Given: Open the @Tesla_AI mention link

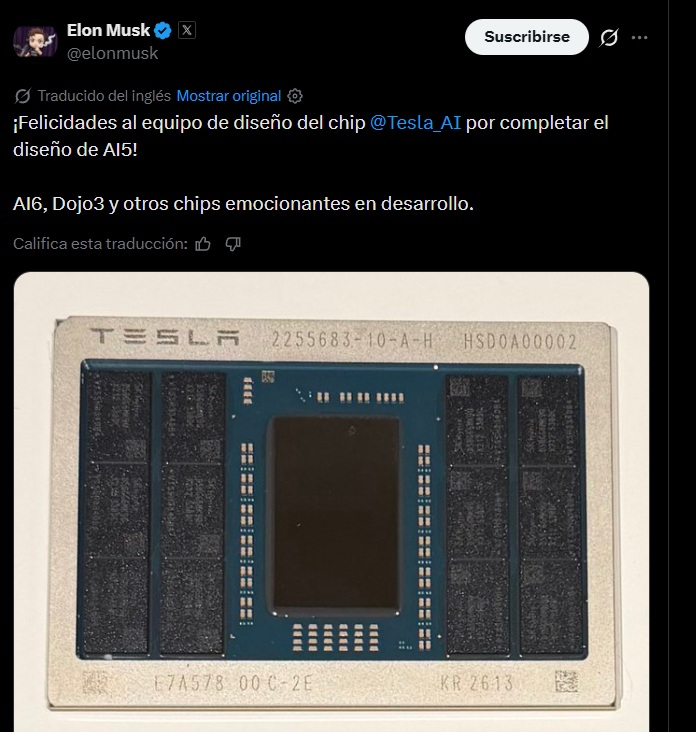Looking at the screenshot, I should click(x=415, y=123).
